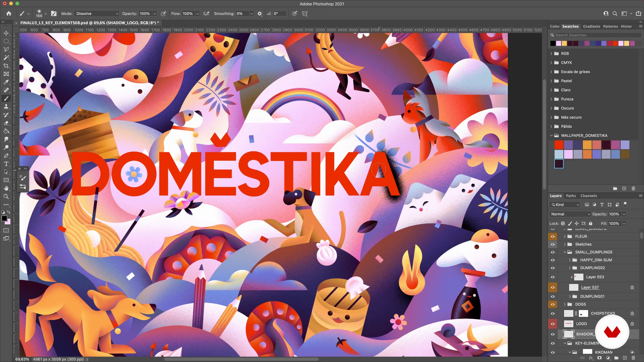The height and width of the screenshot is (362, 644).
Task: Open the share document icon
Action: pyautogui.click(x=638, y=13)
